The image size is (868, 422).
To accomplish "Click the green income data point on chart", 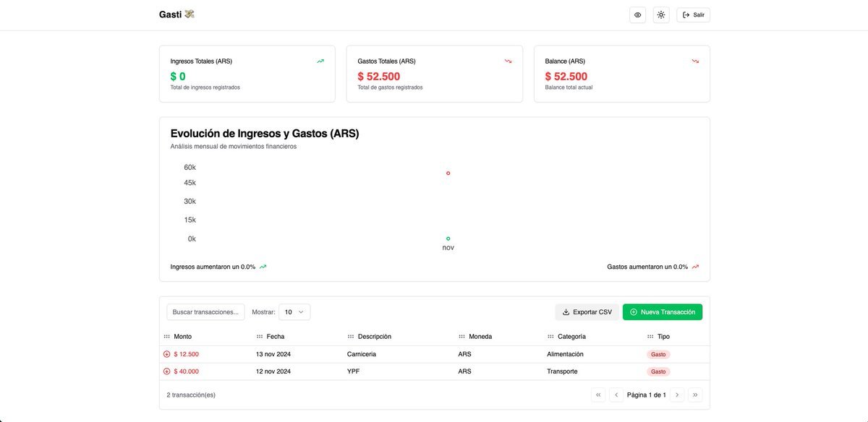I will tap(448, 238).
